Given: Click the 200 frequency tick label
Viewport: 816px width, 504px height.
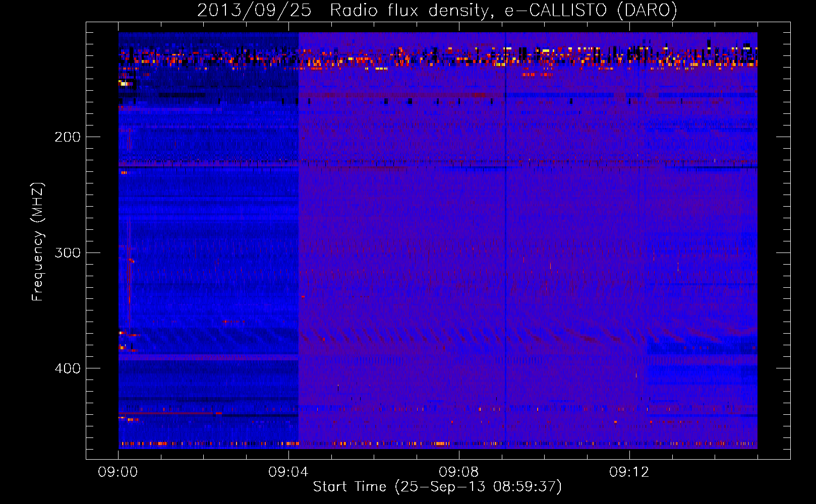Looking at the screenshot, I should [x=68, y=137].
